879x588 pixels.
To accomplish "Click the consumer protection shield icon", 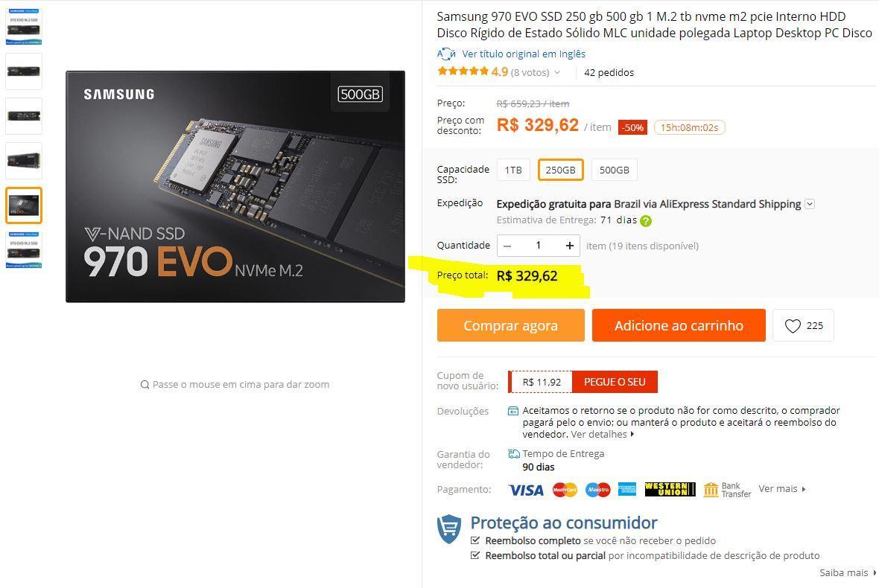I will pos(449,528).
